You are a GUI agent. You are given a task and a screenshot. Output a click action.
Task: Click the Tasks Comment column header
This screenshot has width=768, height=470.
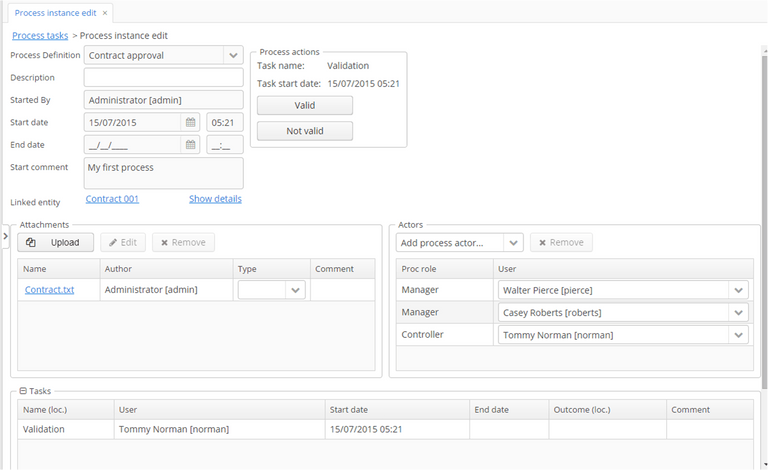point(710,410)
